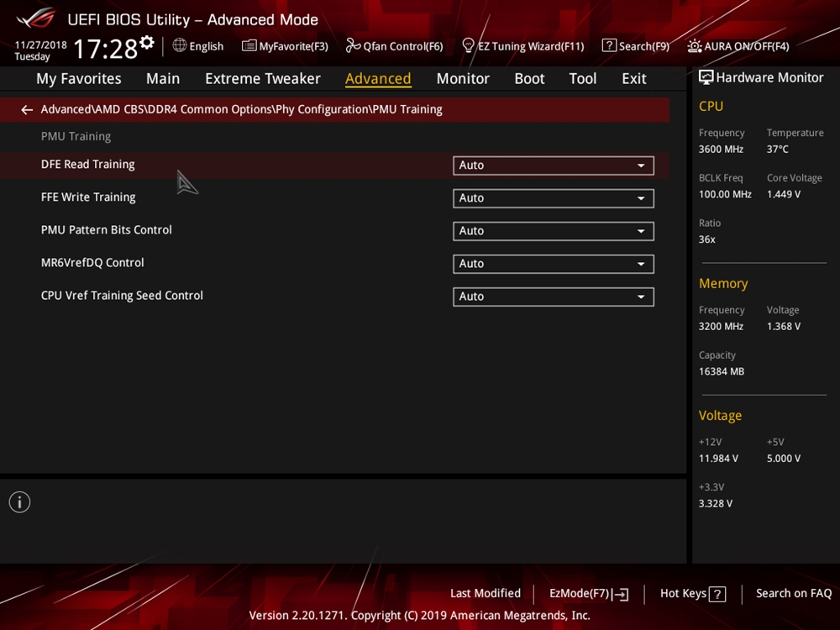Open MyFavorite(F3) menu
Screen dimensions: 840x630
pos(285,46)
